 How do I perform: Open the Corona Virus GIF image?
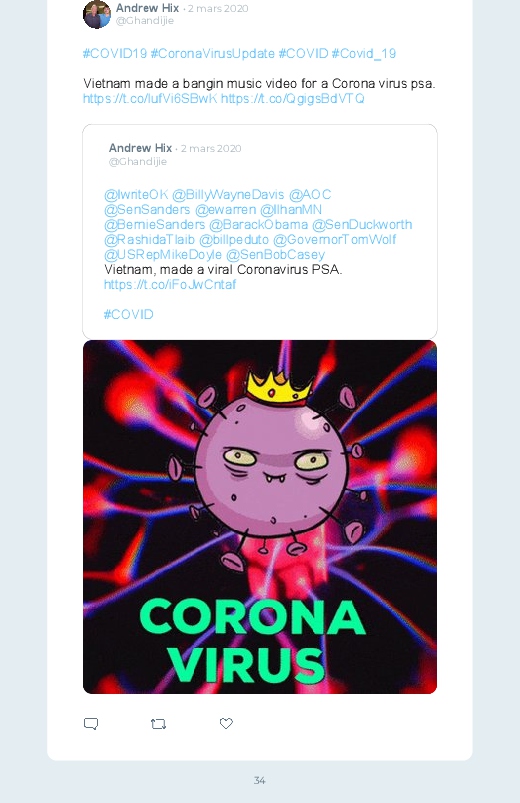(260, 517)
